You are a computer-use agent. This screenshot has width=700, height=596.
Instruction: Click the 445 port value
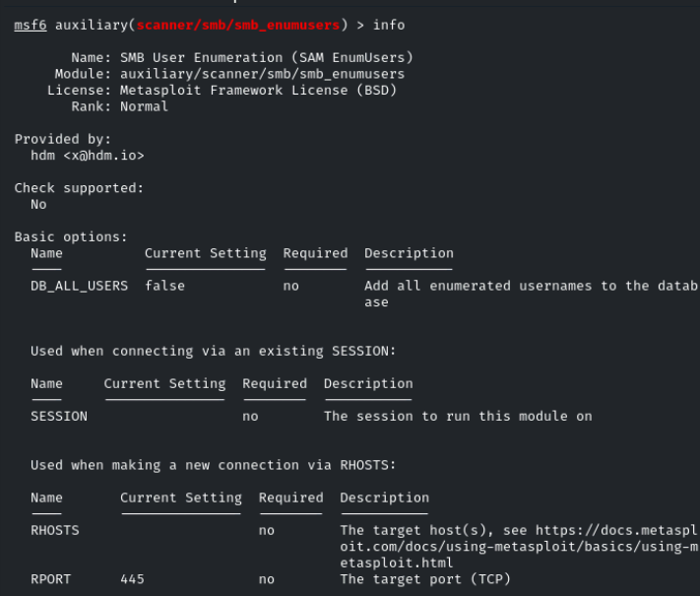[133, 579]
